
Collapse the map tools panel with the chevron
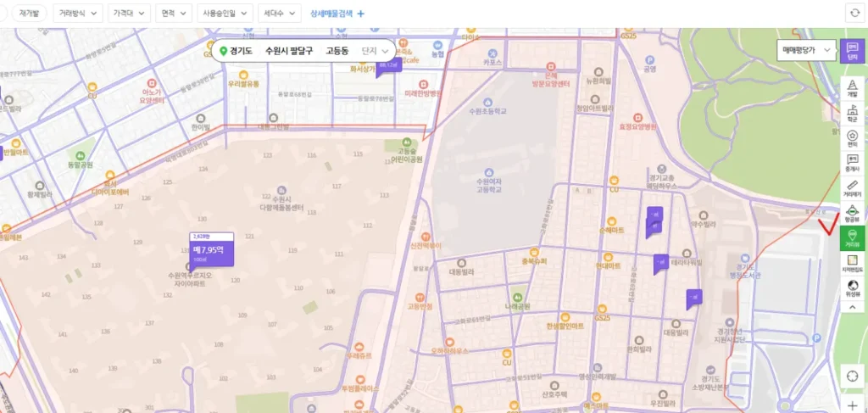coord(852,307)
